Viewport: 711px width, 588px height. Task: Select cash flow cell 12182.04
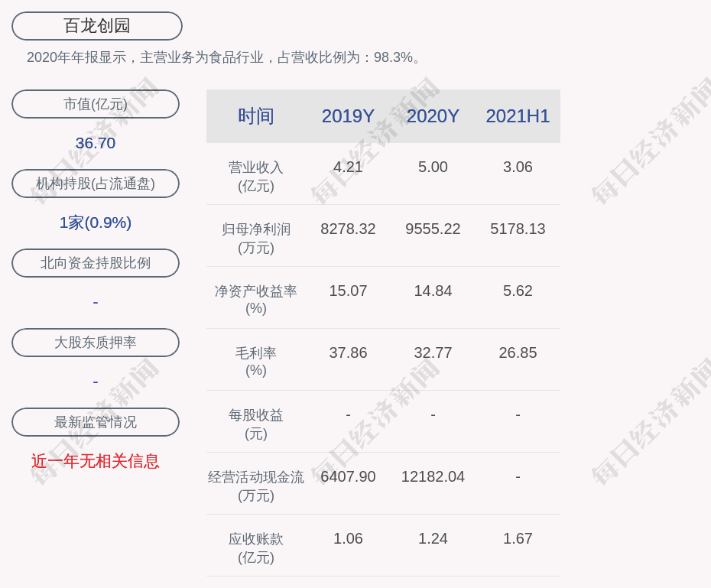[x=433, y=476]
